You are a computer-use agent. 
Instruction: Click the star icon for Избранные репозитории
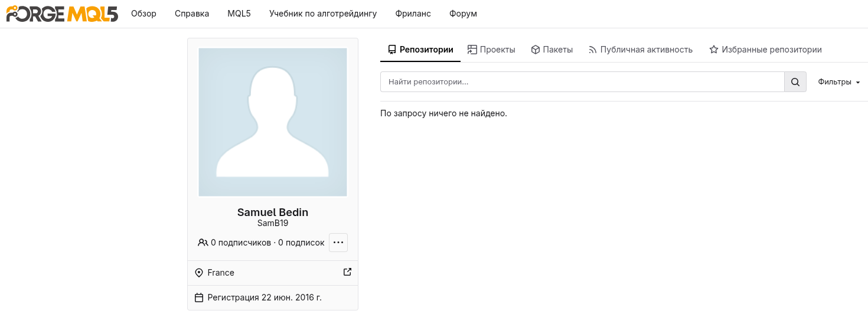713,50
